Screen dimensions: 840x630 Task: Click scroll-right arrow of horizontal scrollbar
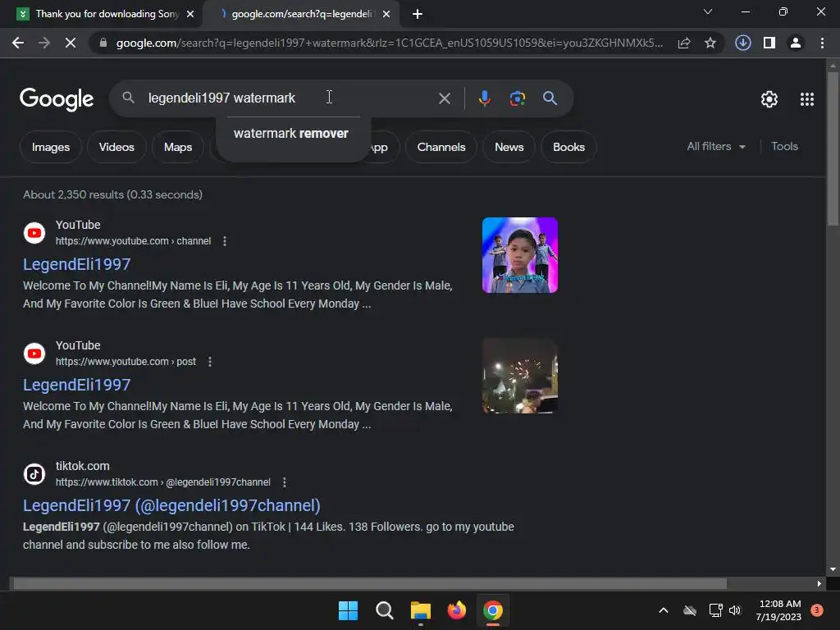tap(819, 583)
